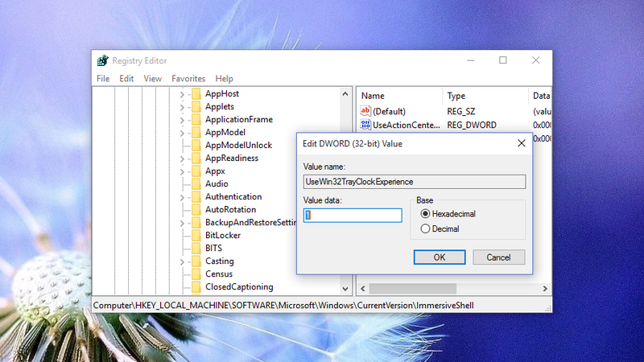This screenshot has height=362, width=644.
Task: Click into the Value data field
Action: point(353,216)
